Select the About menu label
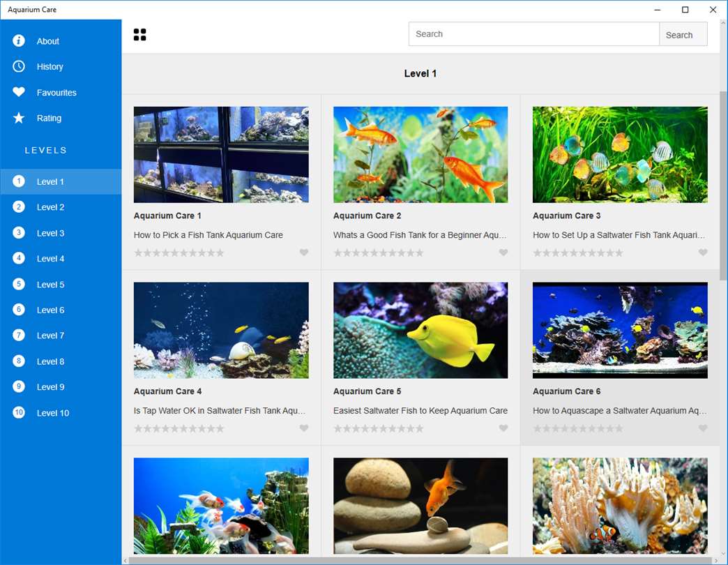This screenshot has height=565, width=728. [x=48, y=41]
